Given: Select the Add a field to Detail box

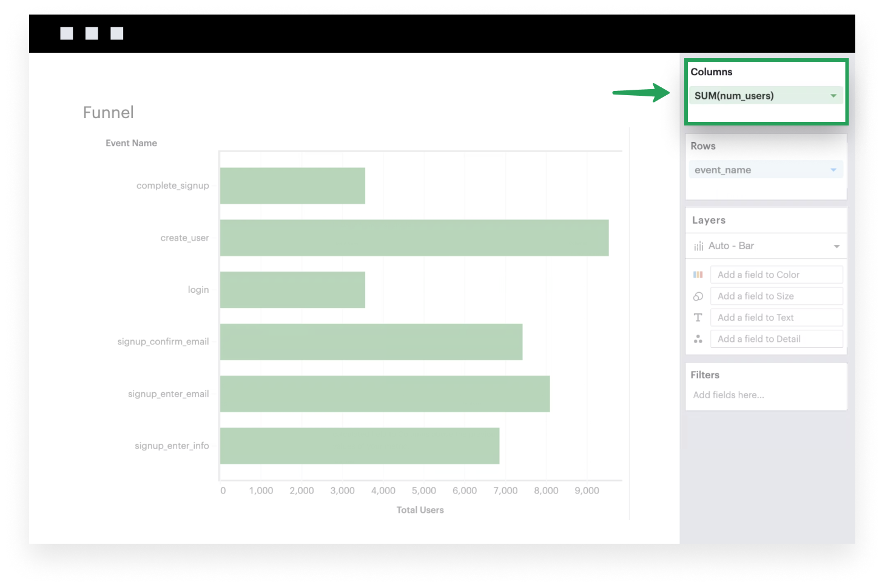Looking at the screenshot, I should tap(776, 339).
